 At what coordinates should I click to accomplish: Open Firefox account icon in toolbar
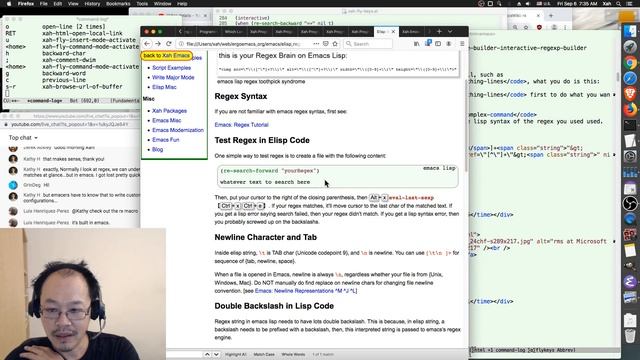(x=449, y=44)
